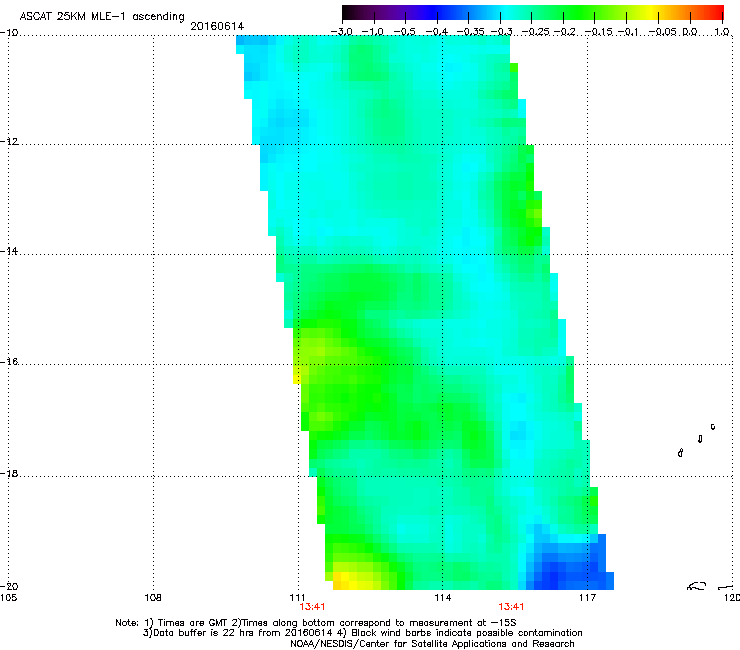Click the longitude axis label 117

pyautogui.click(x=587, y=598)
